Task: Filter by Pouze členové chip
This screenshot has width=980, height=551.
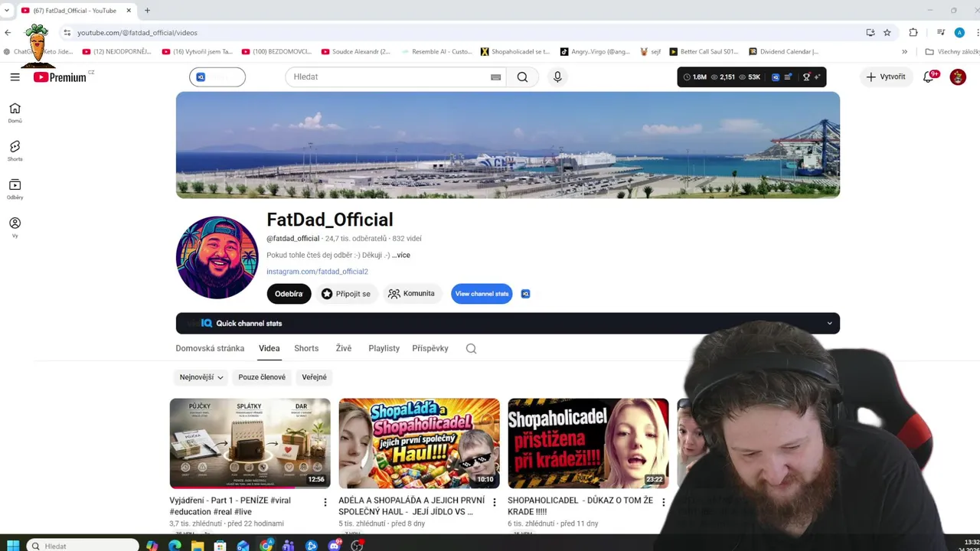Action: coord(262,377)
